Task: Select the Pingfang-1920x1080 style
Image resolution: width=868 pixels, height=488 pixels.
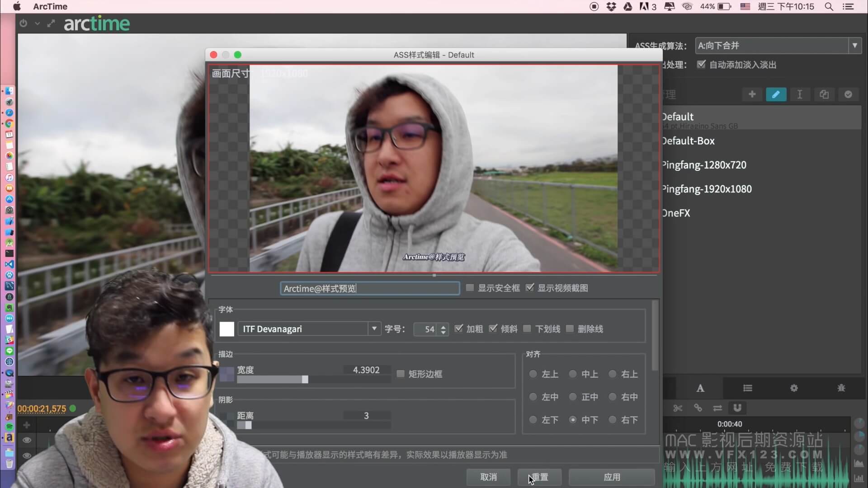Action: (x=762, y=189)
